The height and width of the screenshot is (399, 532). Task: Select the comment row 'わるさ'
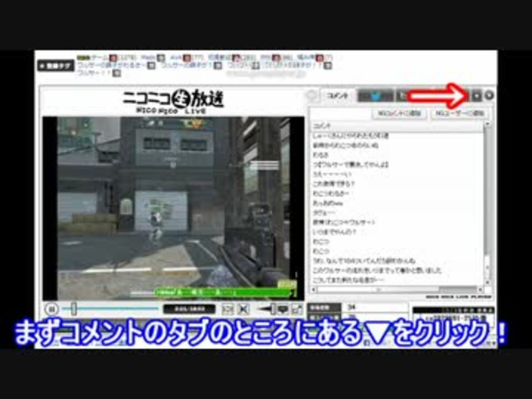click(x=397, y=155)
